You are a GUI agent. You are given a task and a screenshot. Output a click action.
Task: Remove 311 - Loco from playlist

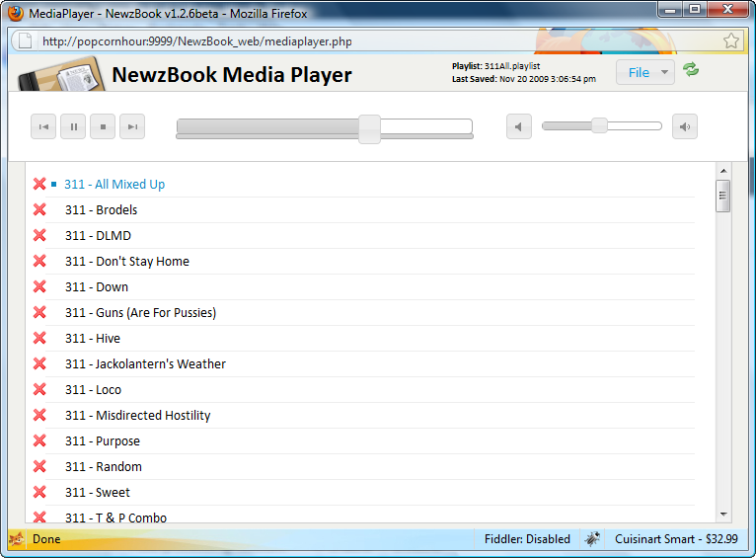39,389
